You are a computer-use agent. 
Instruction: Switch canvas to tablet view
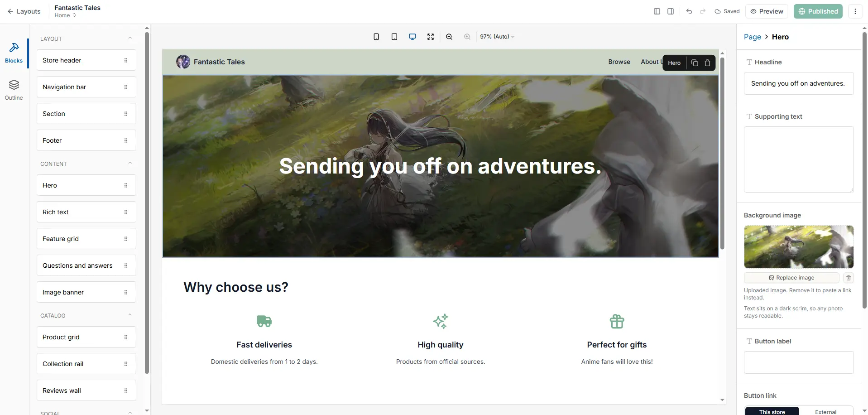pos(394,37)
